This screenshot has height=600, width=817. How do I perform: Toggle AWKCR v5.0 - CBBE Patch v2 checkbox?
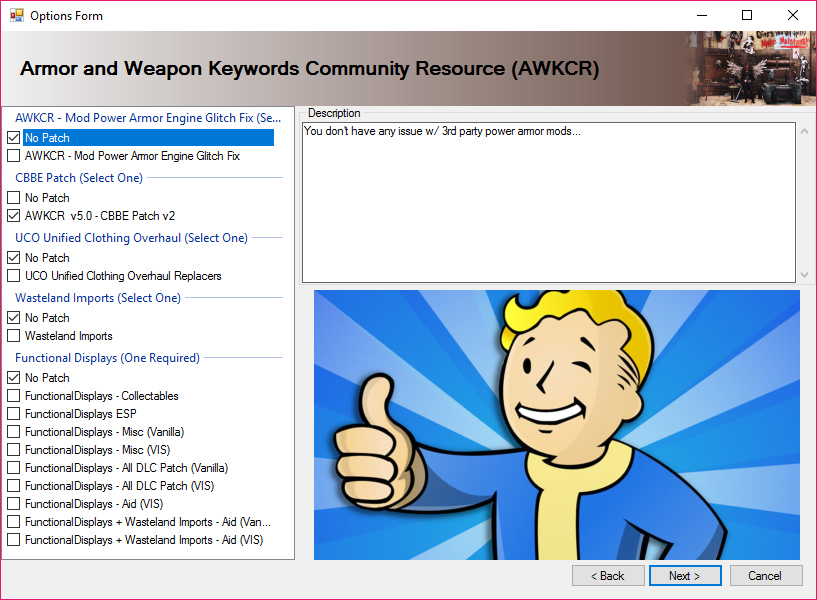(14, 216)
